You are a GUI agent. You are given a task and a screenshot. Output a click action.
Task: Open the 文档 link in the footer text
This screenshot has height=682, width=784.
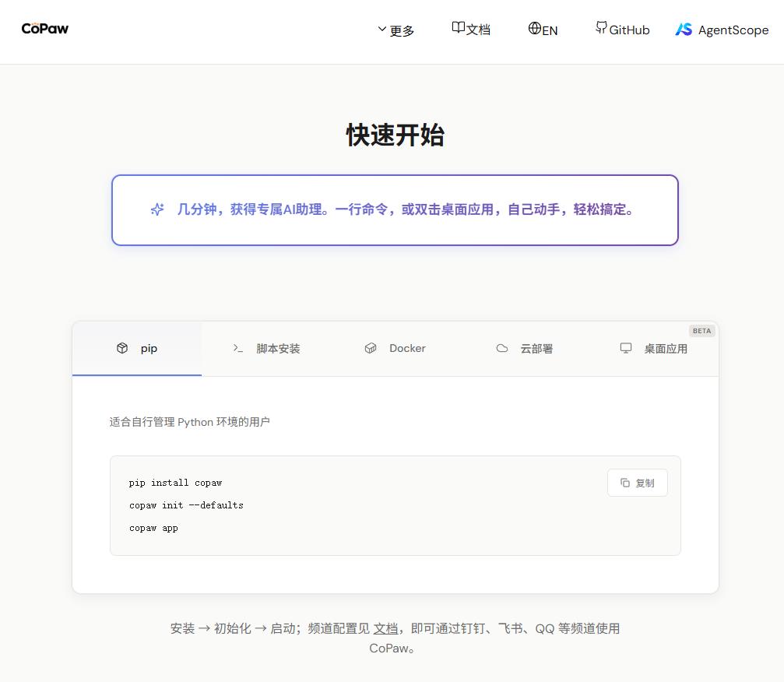[x=385, y=628]
